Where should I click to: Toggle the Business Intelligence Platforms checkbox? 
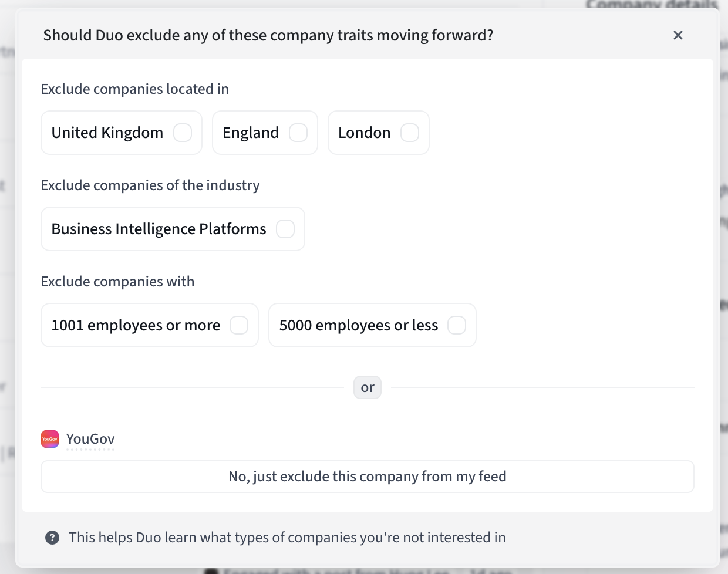coord(285,229)
